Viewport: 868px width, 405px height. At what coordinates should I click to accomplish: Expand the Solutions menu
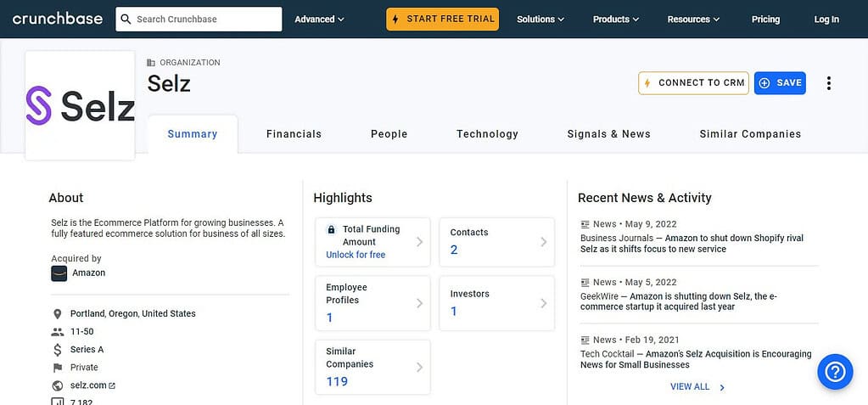(x=540, y=20)
